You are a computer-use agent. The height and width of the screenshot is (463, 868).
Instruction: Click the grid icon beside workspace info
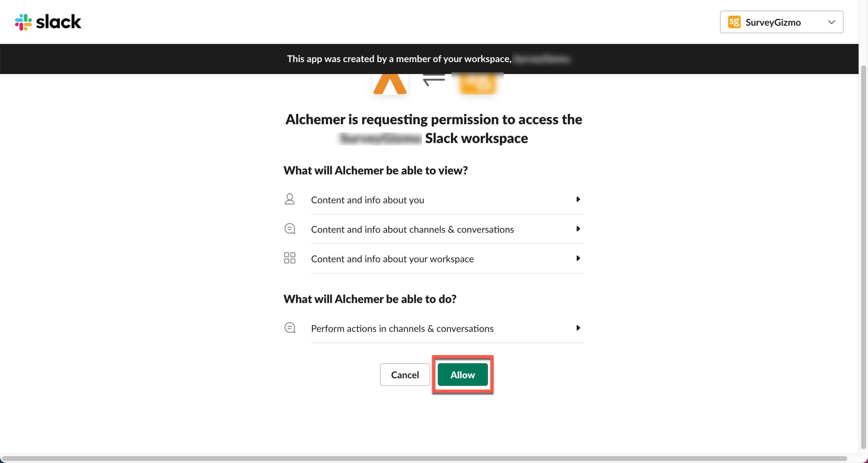tap(290, 258)
